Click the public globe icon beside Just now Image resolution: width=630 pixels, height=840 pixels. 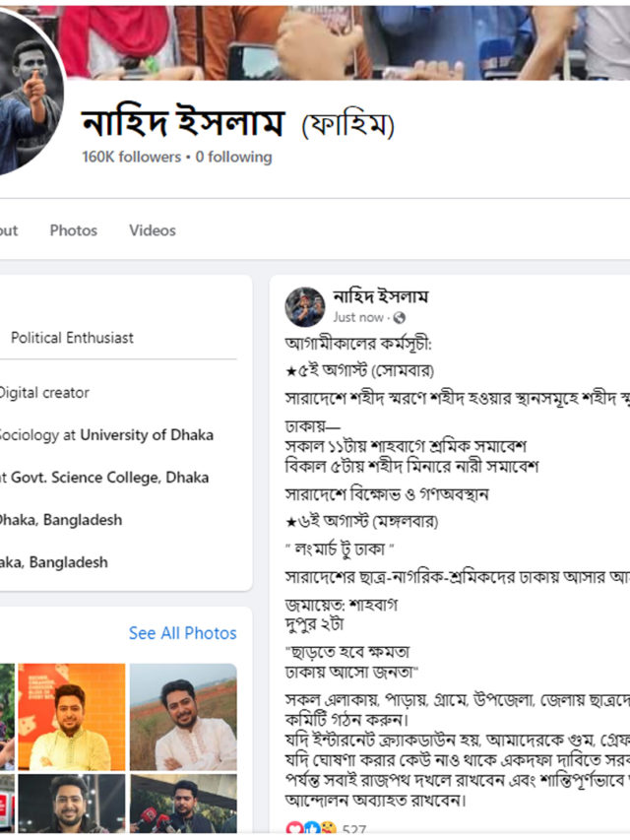pyautogui.click(x=399, y=318)
